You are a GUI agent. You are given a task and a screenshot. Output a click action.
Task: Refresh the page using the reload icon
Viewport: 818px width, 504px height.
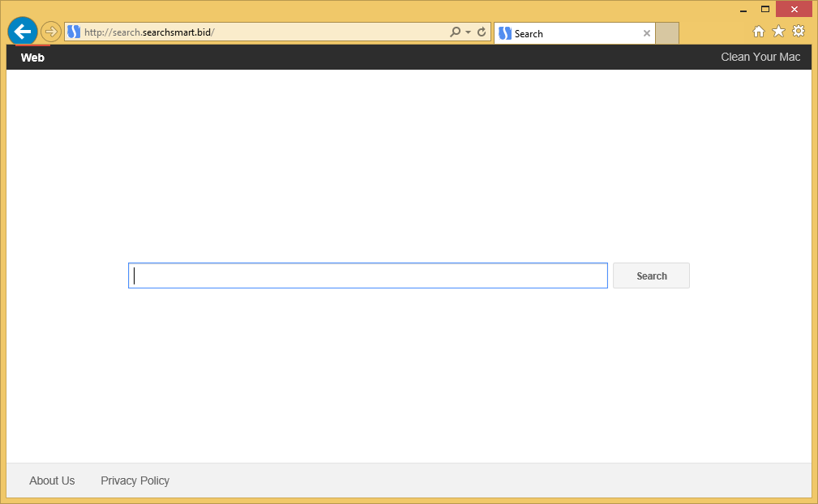tap(482, 32)
